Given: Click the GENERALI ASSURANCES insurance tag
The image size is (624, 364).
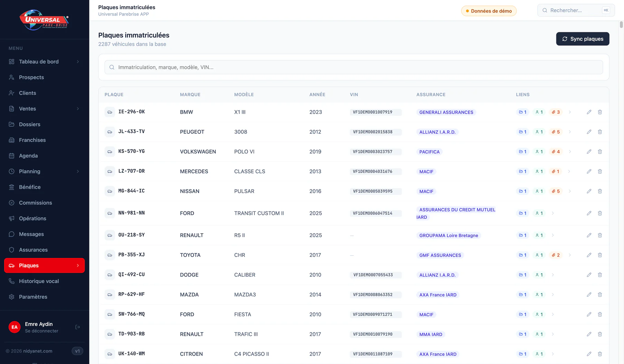Looking at the screenshot, I should coord(446,112).
